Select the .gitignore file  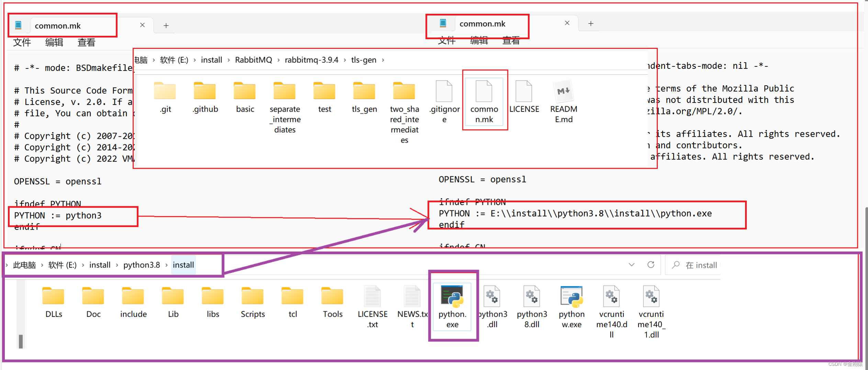[x=444, y=102]
